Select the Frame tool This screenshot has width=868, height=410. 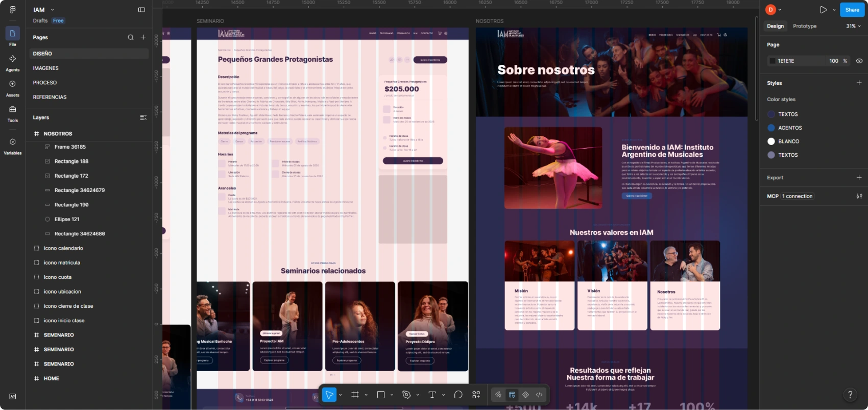pyautogui.click(x=355, y=395)
